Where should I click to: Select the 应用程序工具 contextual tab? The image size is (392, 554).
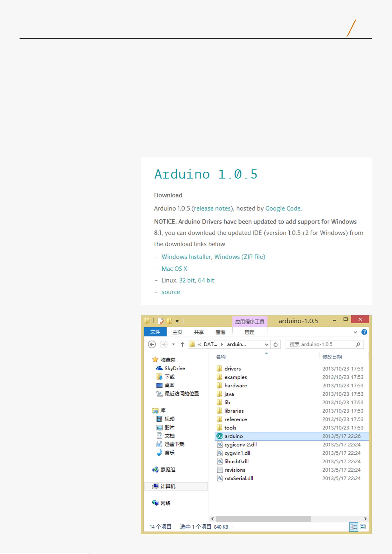coord(250,321)
